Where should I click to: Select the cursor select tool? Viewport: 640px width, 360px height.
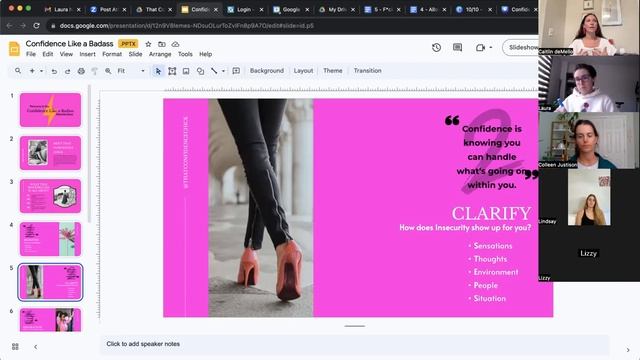tap(158, 71)
